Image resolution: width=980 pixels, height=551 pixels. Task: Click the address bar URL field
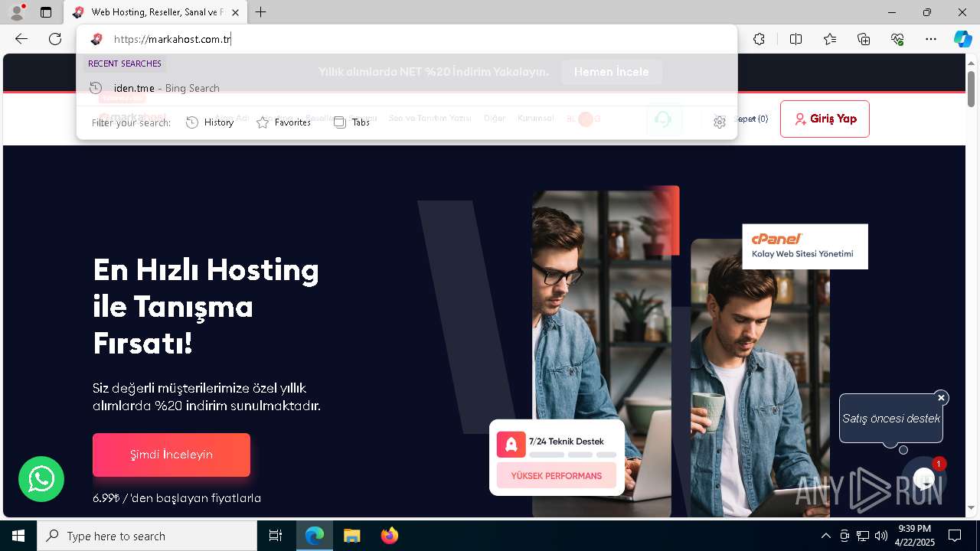406,39
